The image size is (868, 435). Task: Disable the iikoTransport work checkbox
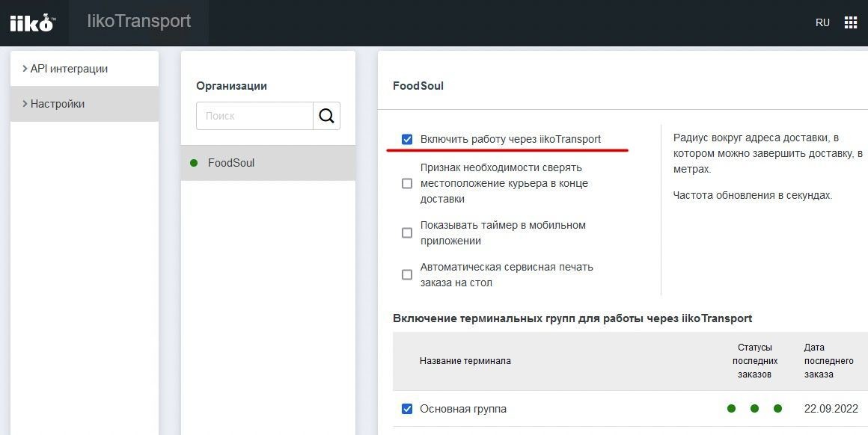407,139
